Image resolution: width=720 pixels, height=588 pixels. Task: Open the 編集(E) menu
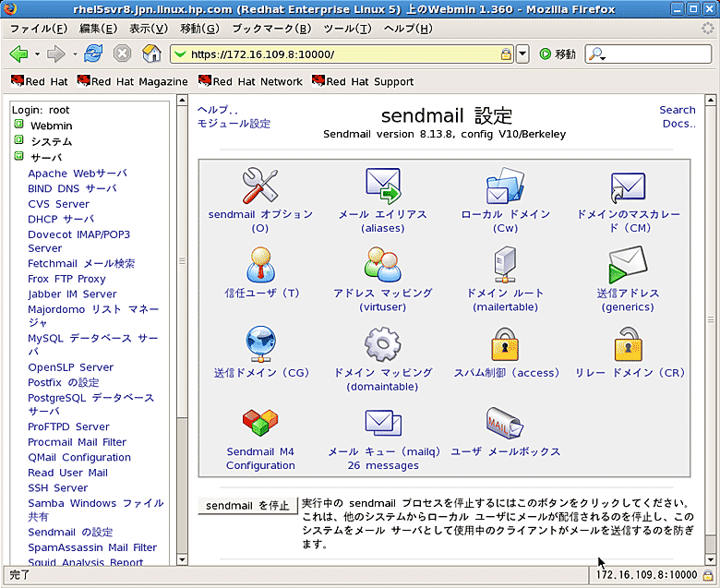[x=98, y=29]
